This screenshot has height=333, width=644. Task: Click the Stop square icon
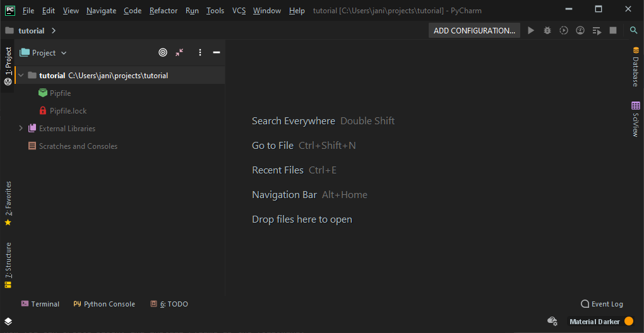pos(613,30)
